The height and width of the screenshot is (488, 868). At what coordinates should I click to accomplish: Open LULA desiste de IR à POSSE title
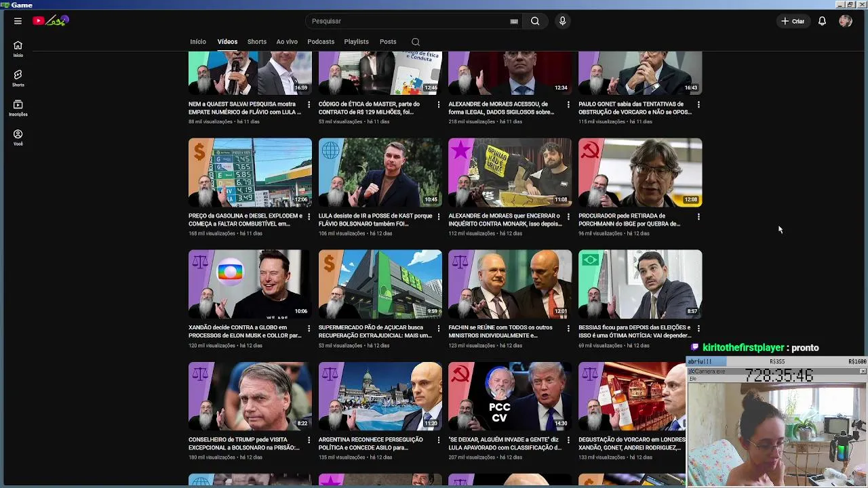pyautogui.click(x=376, y=220)
